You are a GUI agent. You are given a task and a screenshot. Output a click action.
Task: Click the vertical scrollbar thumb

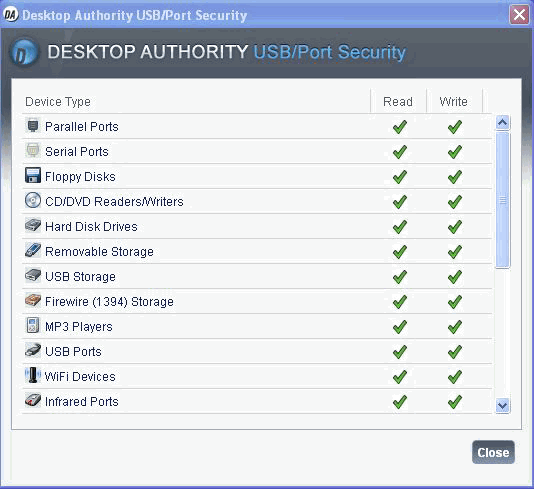pyautogui.click(x=503, y=200)
